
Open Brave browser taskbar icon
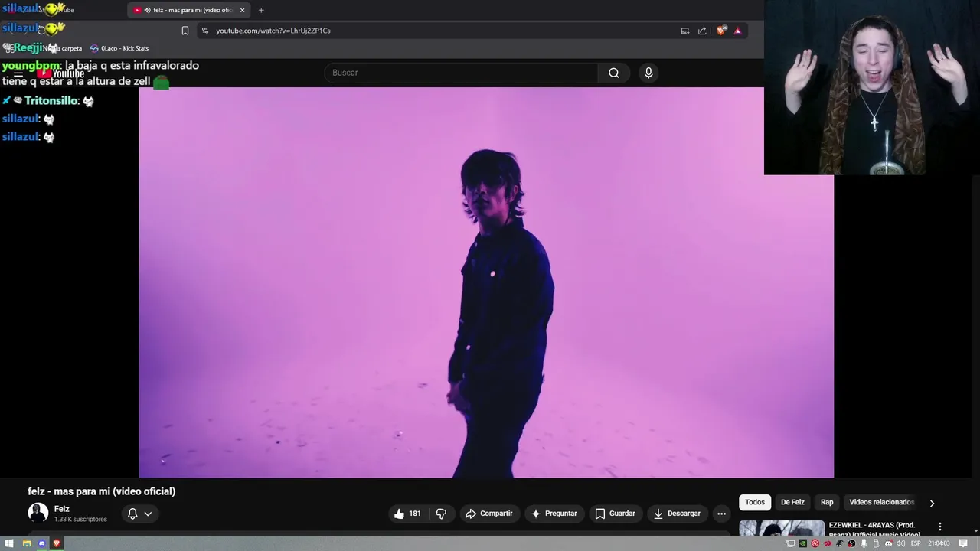pyautogui.click(x=56, y=543)
